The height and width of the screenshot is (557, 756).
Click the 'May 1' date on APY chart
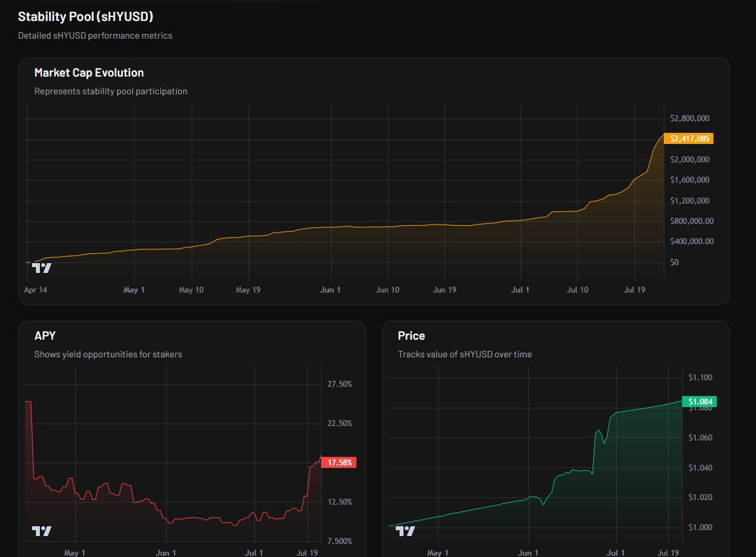point(75,552)
